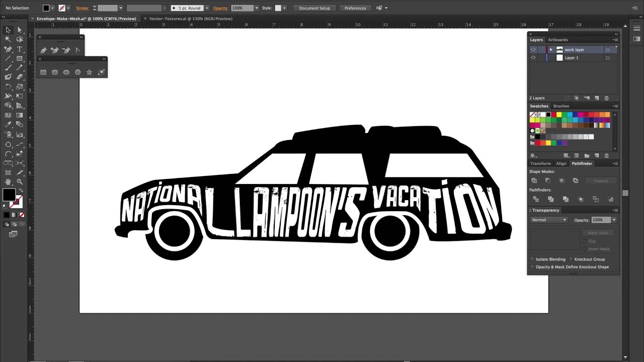Select the Eraser tool
The height and width of the screenshot is (362, 644).
pos(20,77)
